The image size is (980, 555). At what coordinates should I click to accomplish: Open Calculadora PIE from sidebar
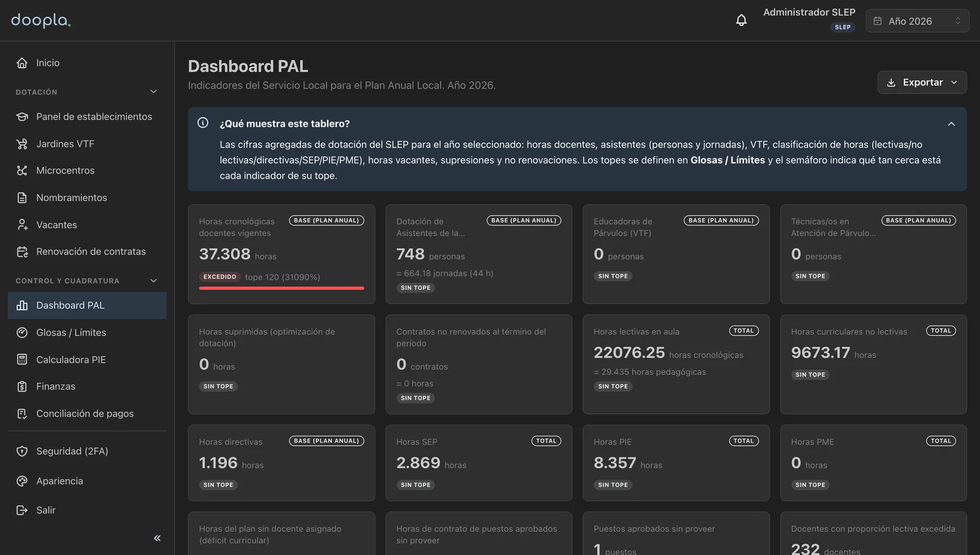87,359
